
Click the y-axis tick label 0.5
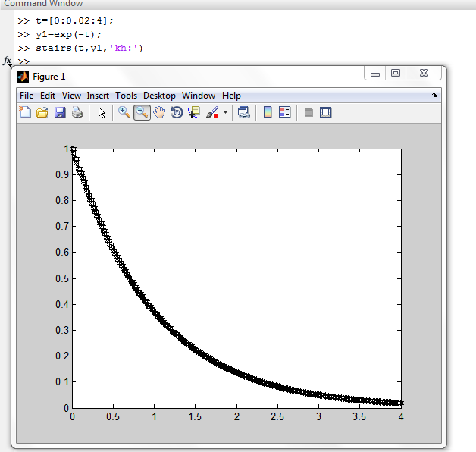(x=62, y=278)
